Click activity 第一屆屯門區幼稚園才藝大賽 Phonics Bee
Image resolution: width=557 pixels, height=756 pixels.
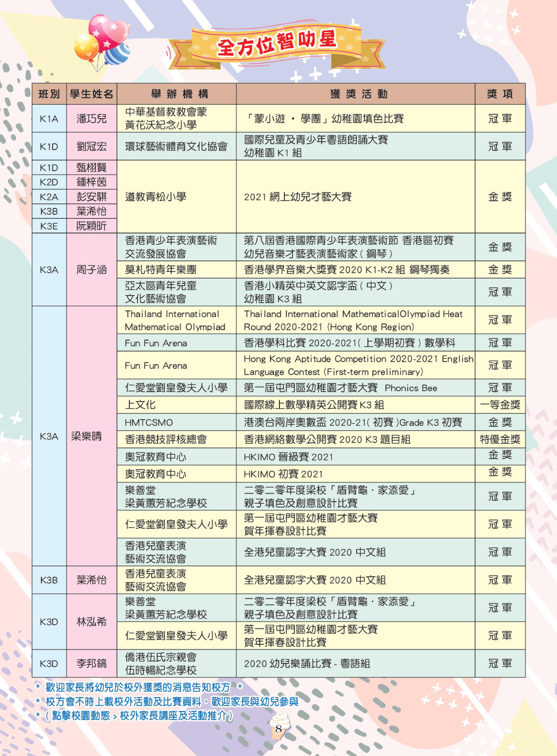coord(341,388)
